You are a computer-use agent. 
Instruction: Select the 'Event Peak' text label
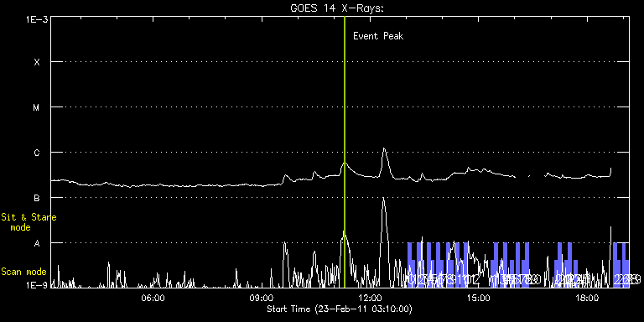point(378,36)
